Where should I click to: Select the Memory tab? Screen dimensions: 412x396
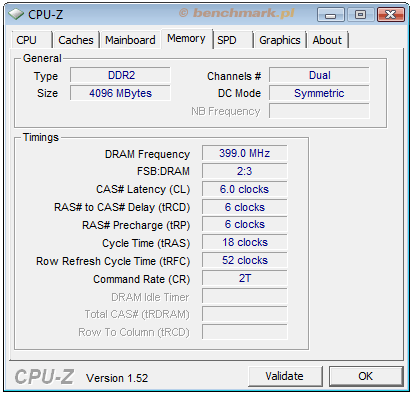coord(186,39)
